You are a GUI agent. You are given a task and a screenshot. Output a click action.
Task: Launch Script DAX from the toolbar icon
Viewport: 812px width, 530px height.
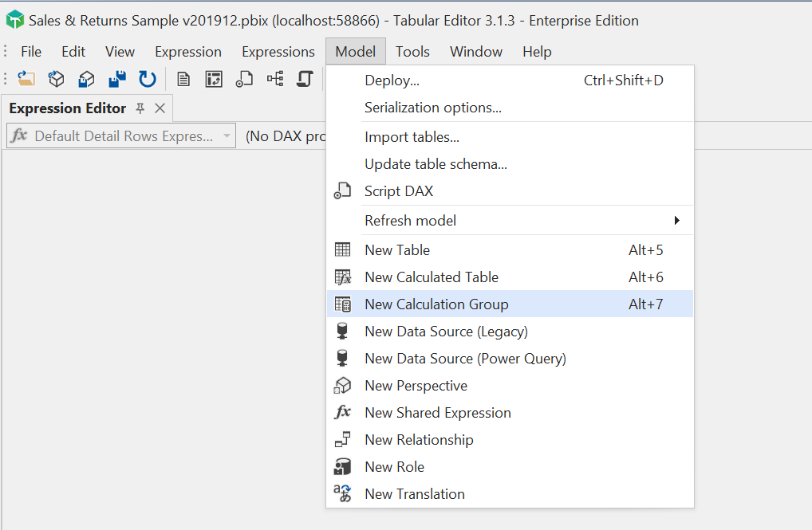(243, 79)
